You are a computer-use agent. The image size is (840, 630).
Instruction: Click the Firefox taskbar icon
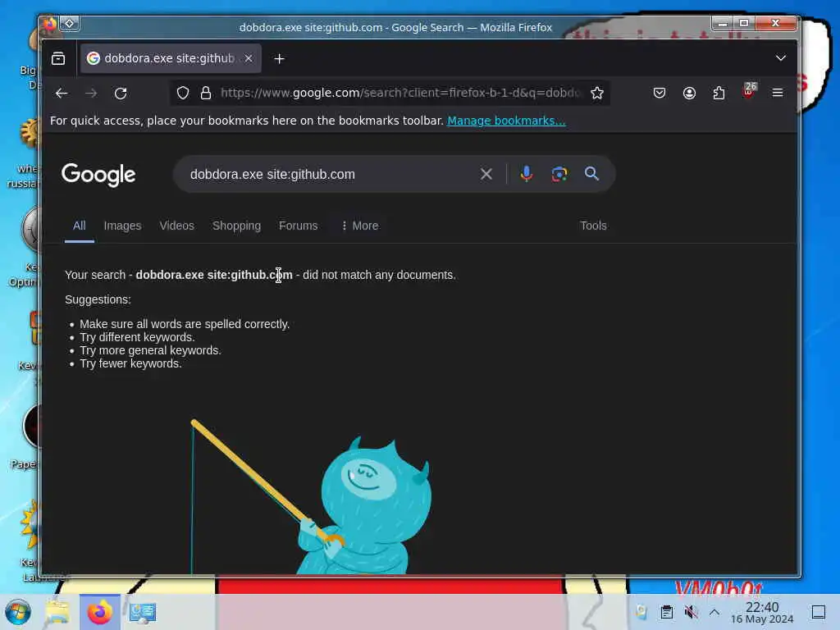100,612
